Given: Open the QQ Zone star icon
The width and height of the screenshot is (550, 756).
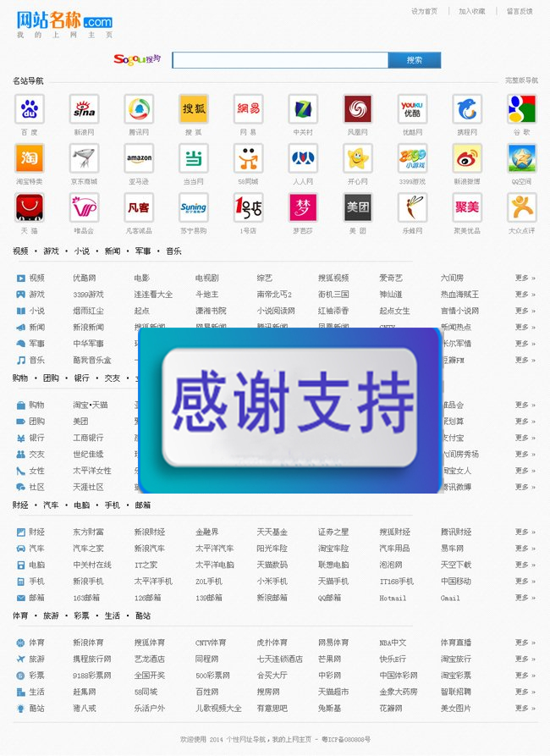Looking at the screenshot, I should (522, 158).
